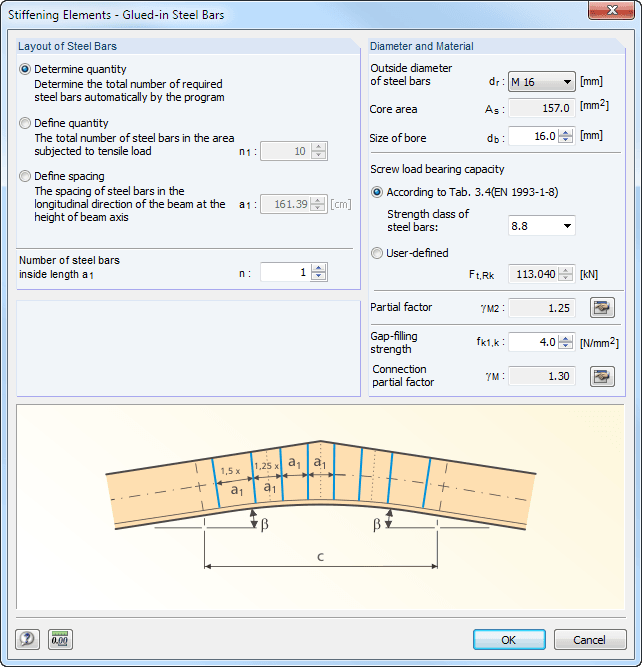Click size of bore field 16.0

534,137
